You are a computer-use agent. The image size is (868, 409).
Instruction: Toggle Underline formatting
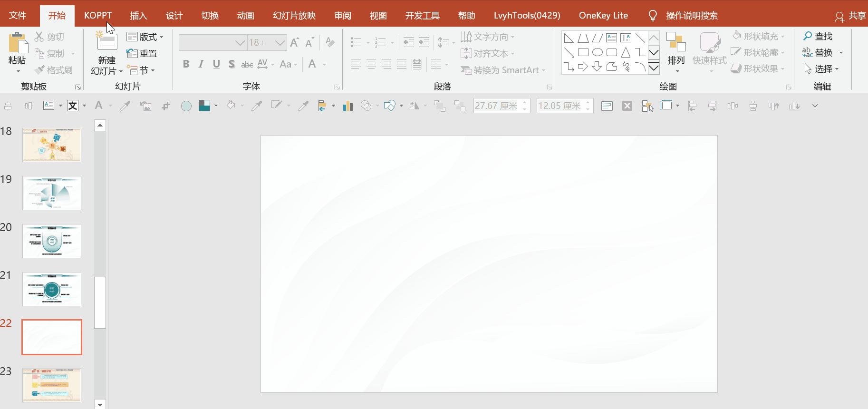pyautogui.click(x=216, y=64)
